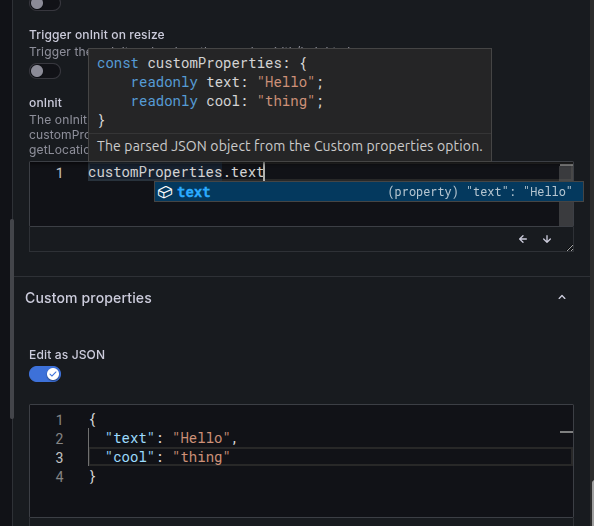Click the tooltip description about parsed JSON object

(290, 146)
